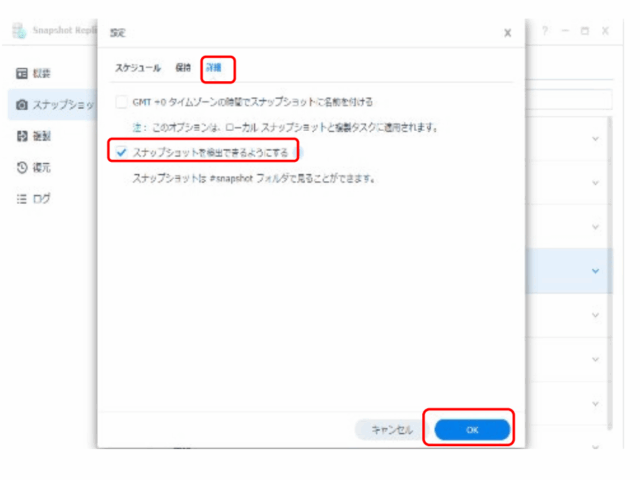Open the 複製 replication sidebar icon
This screenshot has width=640, height=480.
click(21, 136)
